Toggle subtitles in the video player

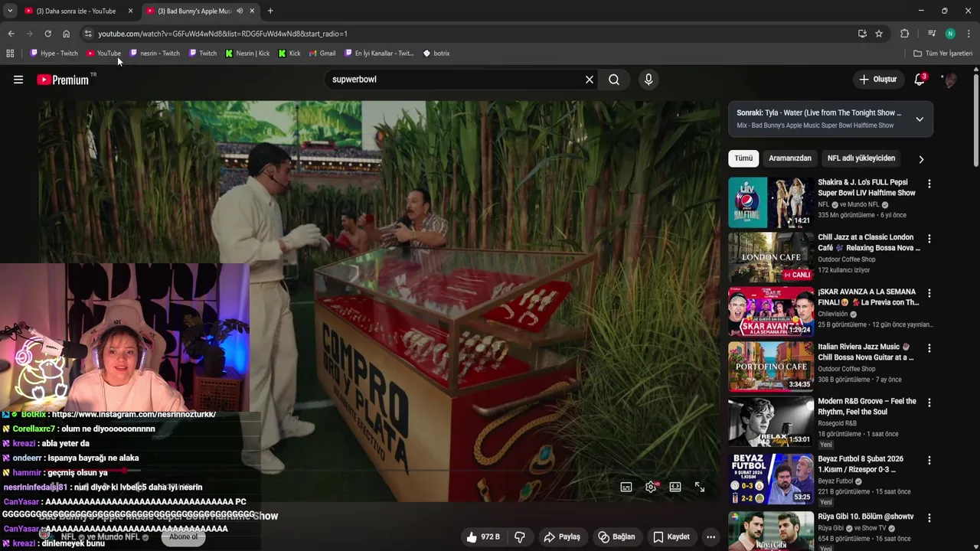[626, 487]
